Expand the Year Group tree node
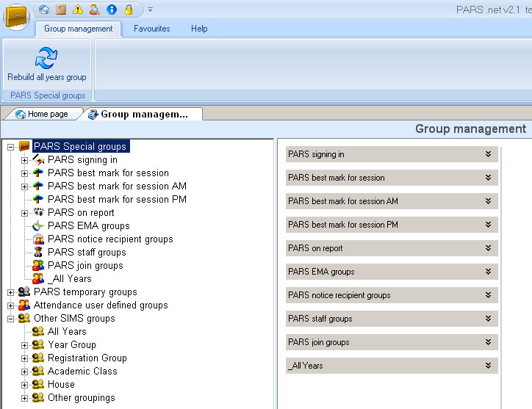532x409 pixels. point(24,345)
